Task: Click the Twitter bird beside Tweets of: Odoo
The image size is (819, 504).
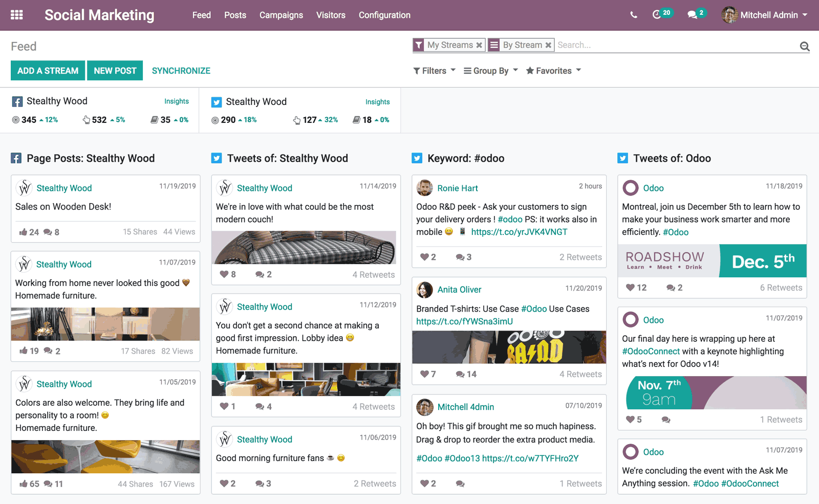Action: (x=622, y=158)
